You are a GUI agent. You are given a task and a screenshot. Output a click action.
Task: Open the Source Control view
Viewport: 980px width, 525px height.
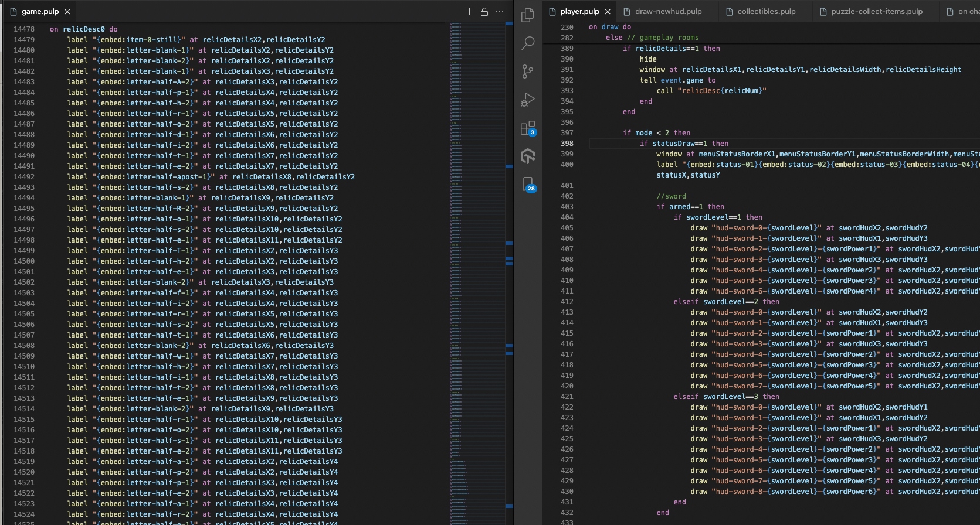click(528, 71)
